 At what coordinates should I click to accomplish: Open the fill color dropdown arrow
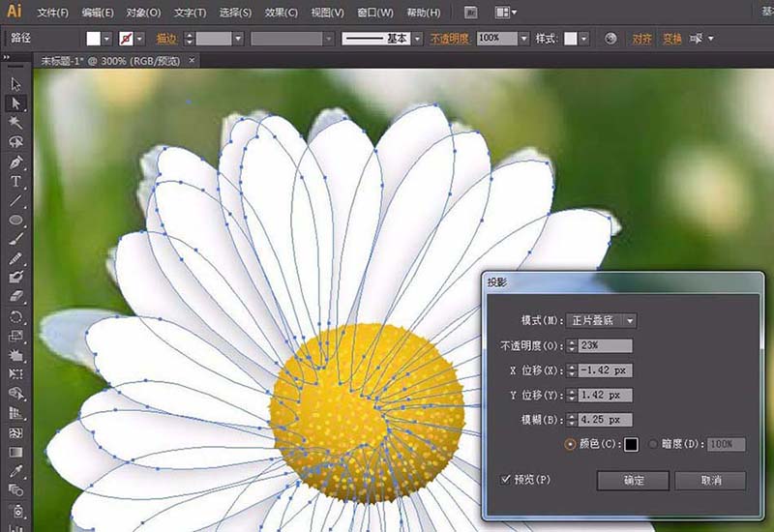pos(106,39)
